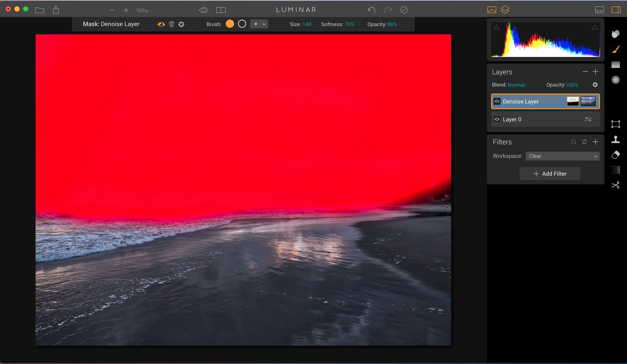Open mask settings gear icon
The image size is (627, 364).
(x=181, y=24)
